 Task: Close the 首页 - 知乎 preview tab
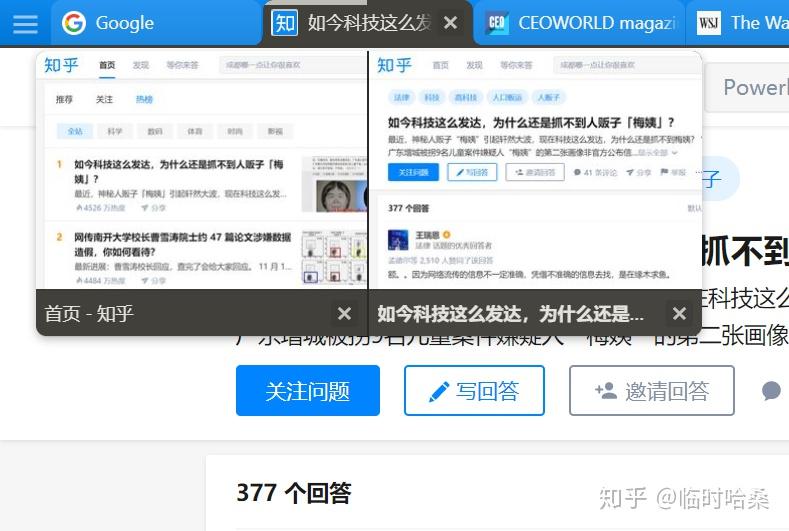(345, 314)
